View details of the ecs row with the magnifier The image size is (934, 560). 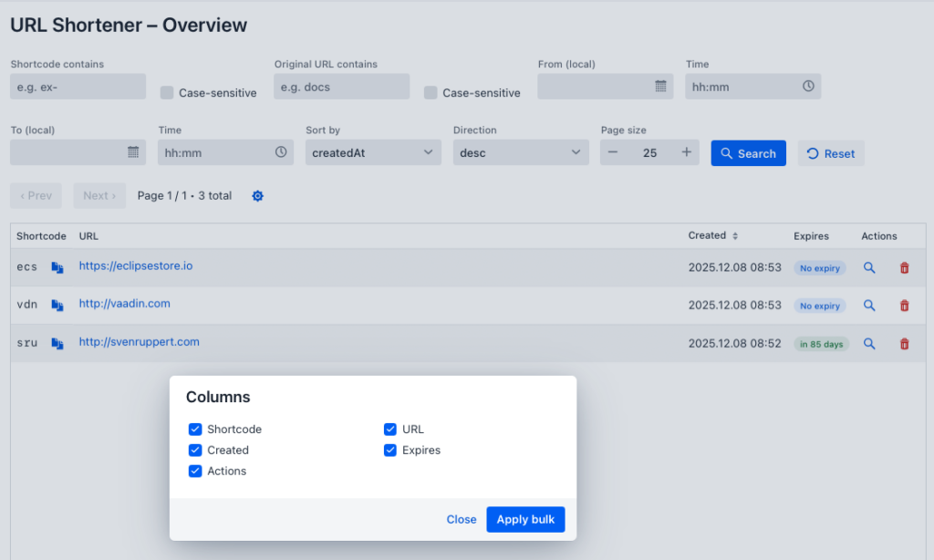(x=869, y=267)
